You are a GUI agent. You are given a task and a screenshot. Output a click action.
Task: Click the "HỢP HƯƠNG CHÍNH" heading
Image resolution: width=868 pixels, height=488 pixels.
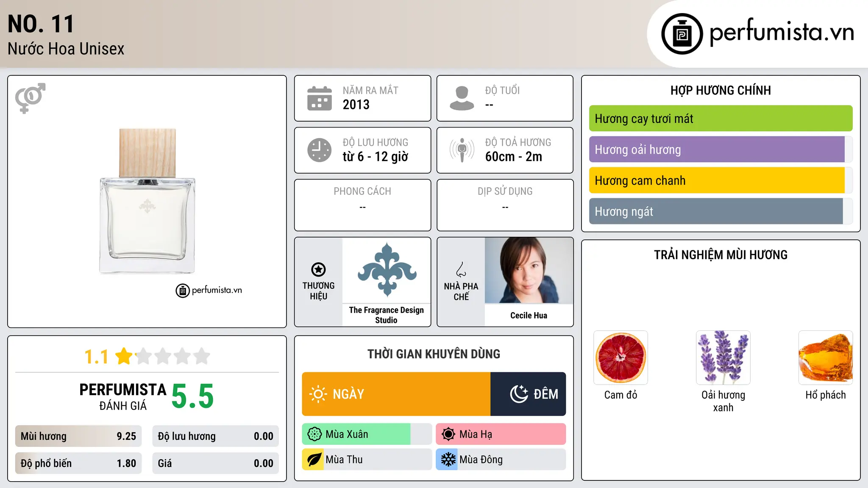tap(721, 90)
